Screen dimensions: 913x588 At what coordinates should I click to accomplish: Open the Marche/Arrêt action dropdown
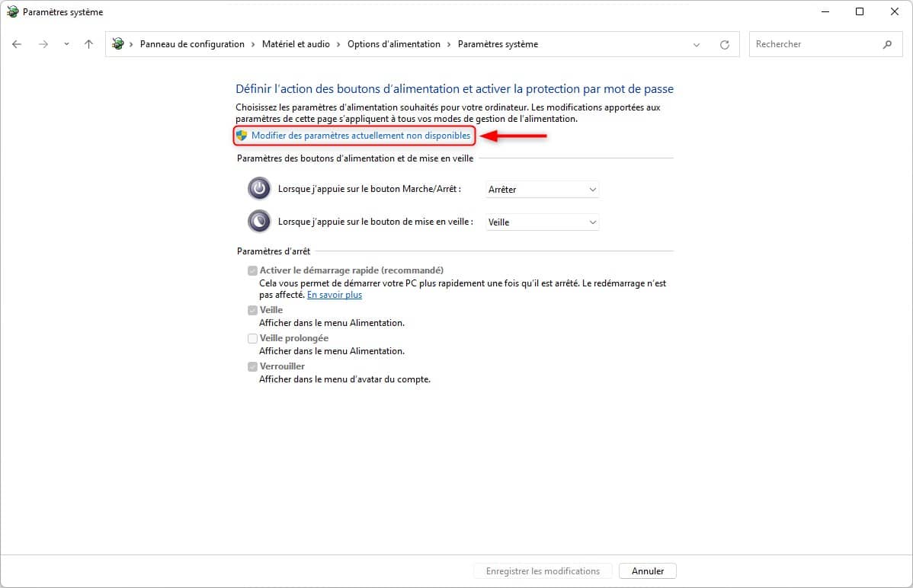pyautogui.click(x=542, y=189)
